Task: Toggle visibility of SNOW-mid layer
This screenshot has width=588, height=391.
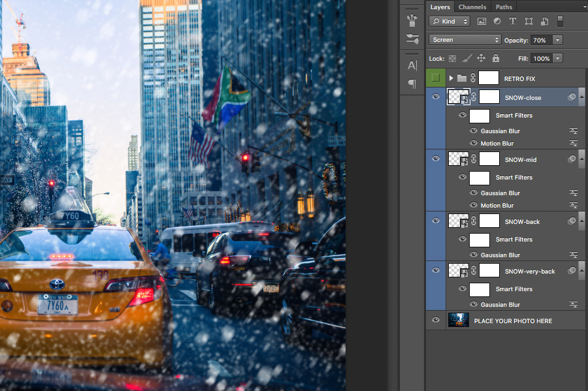Action: click(x=436, y=159)
